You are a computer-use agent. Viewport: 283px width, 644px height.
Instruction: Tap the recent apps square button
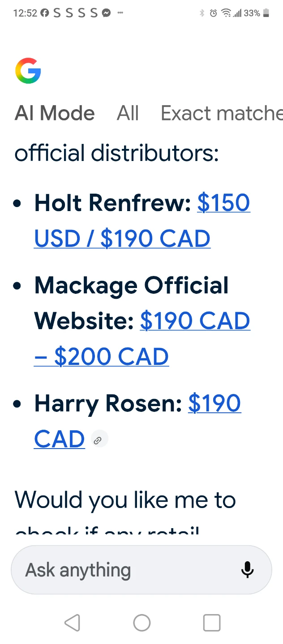point(211,623)
